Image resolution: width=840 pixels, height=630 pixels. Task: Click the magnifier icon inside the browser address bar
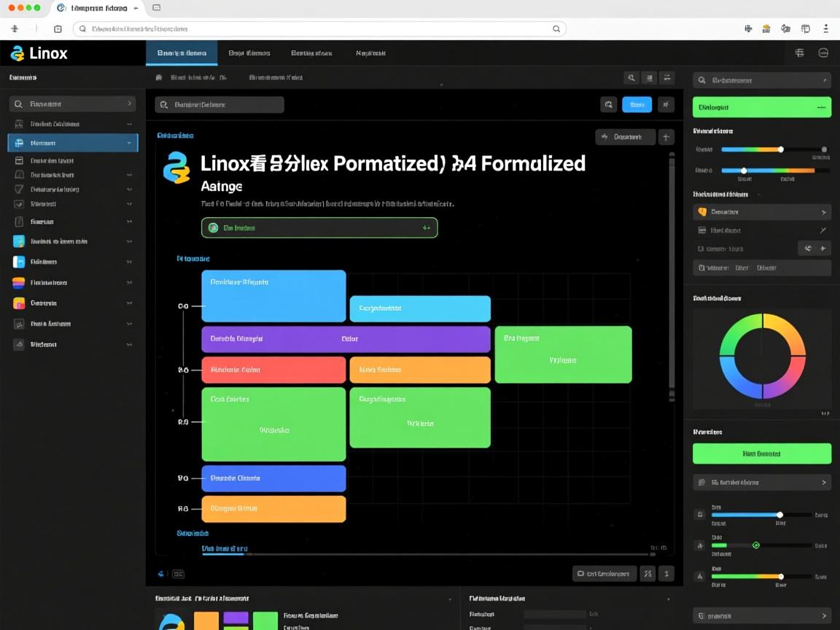pyautogui.click(x=556, y=29)
